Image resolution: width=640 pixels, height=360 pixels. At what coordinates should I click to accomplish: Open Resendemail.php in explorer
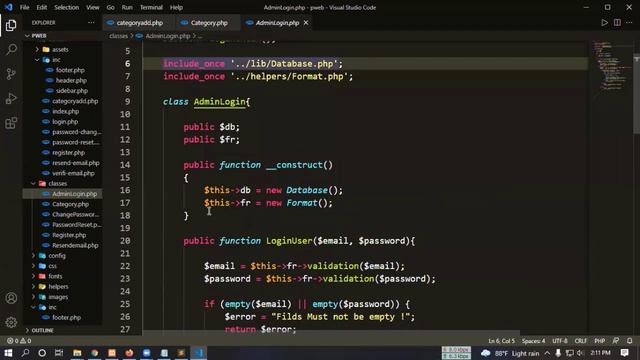tap(75, 245)
